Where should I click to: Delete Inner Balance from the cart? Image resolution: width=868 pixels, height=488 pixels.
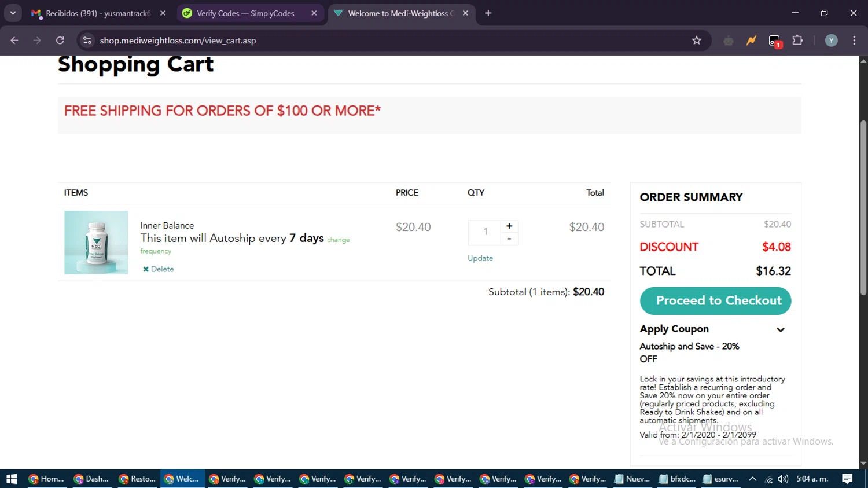158,269
